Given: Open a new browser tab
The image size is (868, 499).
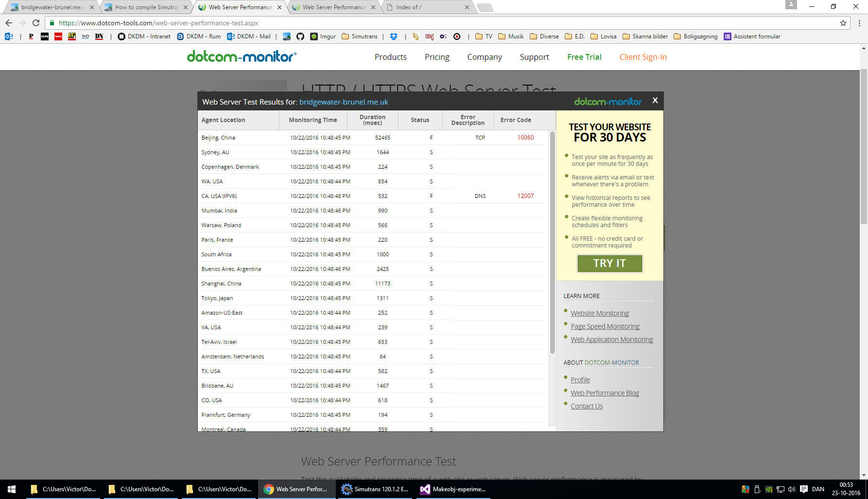Looking at the screenshot, I should tap(485, 7).
